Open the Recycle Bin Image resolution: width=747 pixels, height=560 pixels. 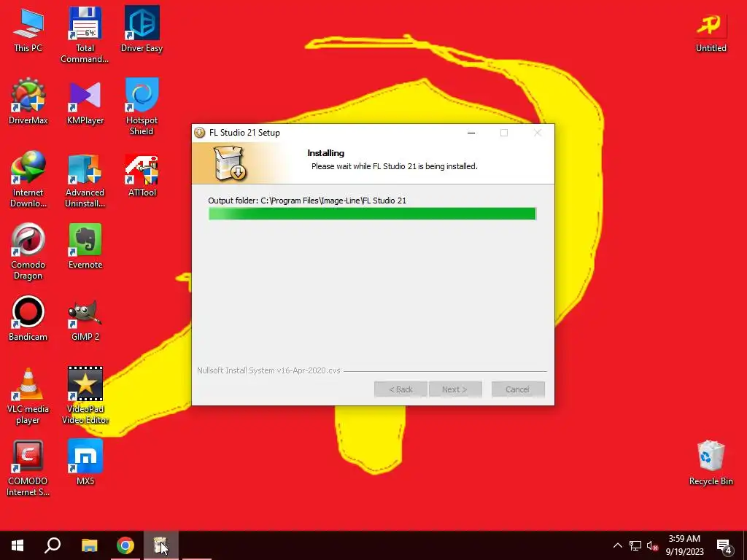coord(711,462)
